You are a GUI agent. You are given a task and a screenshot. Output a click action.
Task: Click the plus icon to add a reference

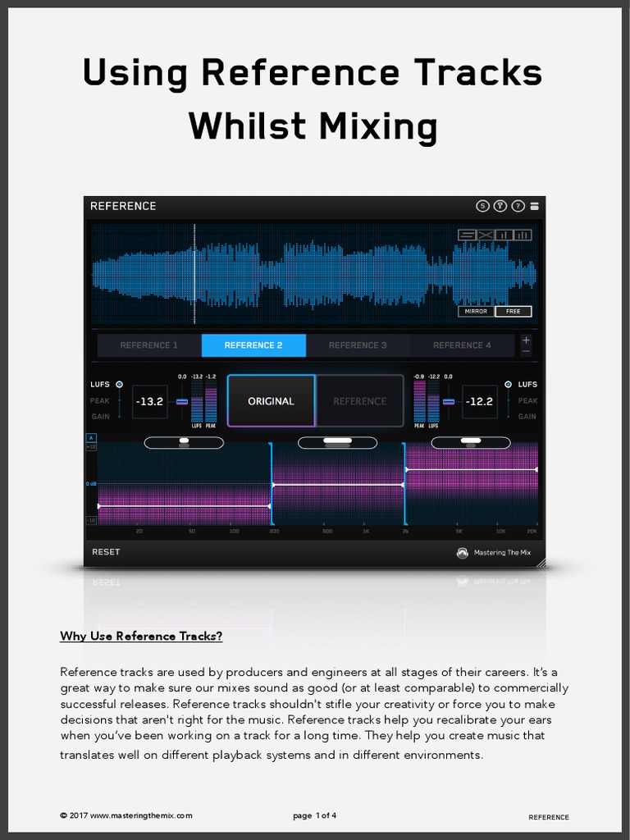tap(526, 340)
